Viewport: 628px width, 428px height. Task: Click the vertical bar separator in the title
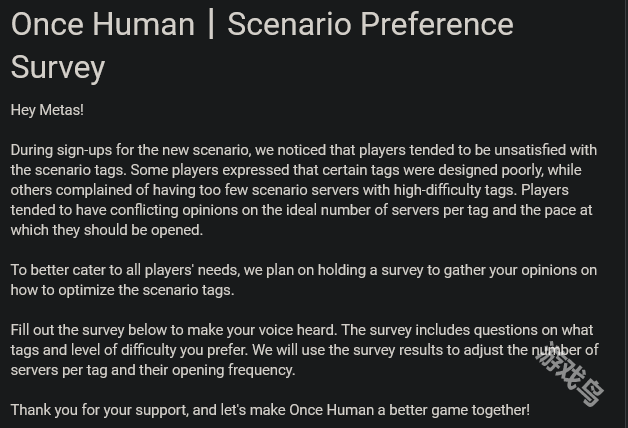[x=211, y=25]
